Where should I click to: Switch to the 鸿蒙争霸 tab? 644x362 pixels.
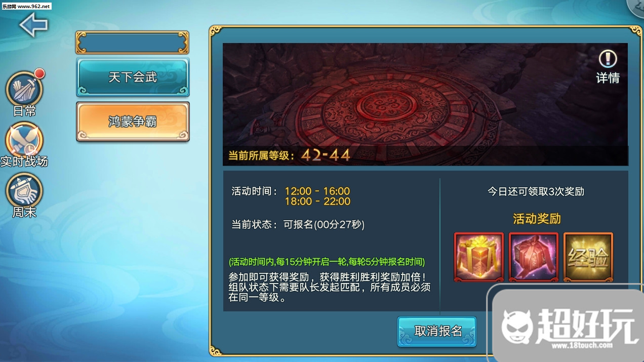133,122
